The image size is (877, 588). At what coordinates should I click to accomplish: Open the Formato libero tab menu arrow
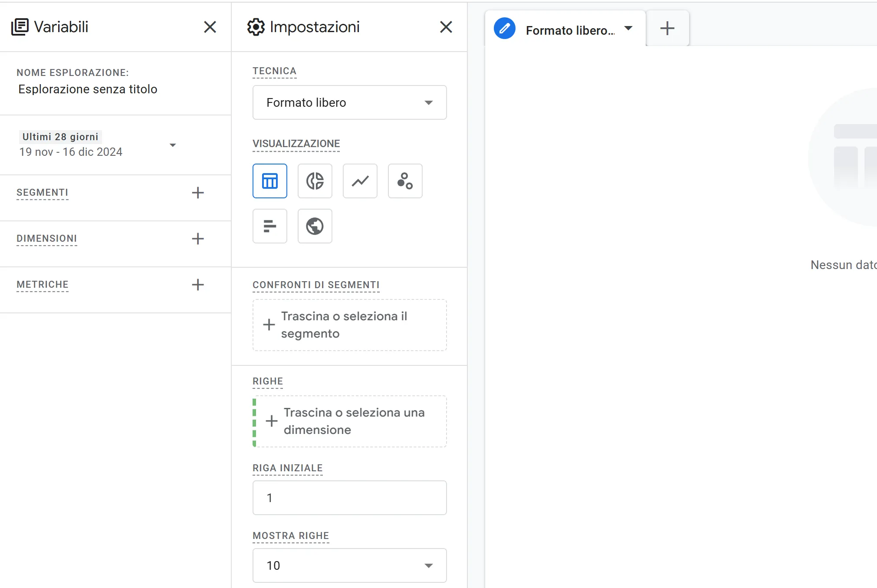point(628,29)
